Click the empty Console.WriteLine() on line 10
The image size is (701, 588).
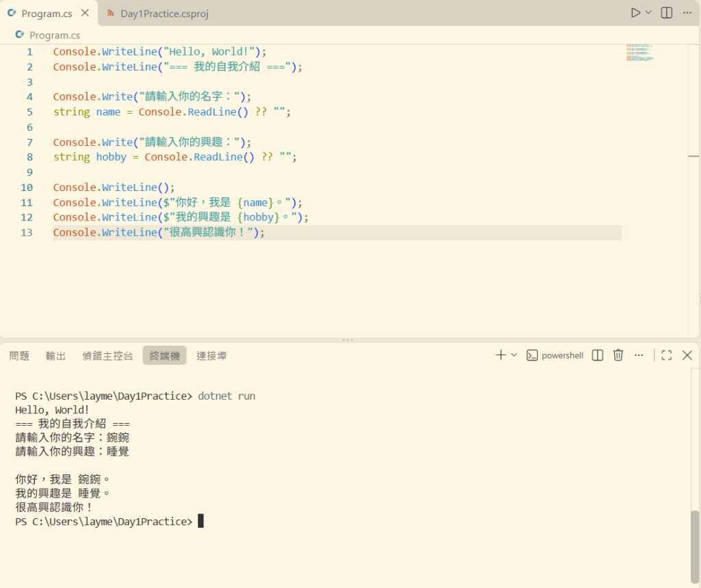pos(114,188)
